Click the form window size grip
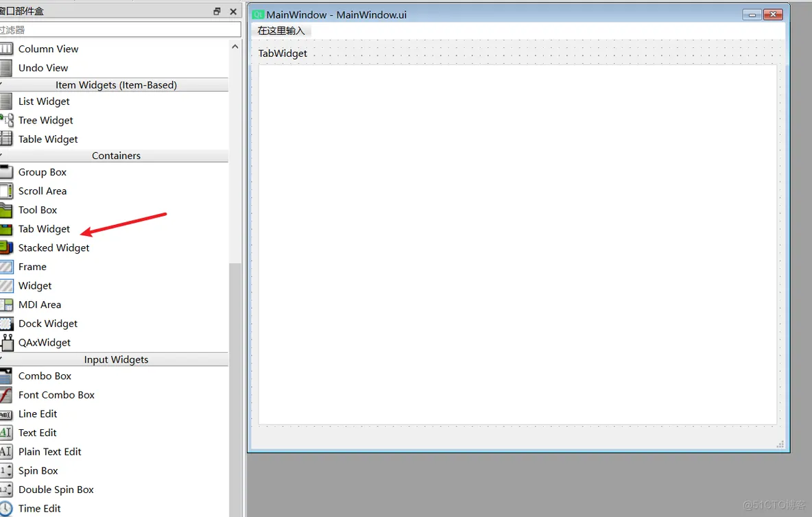Image resolution: width=812 pixels, height=517 pixels. 780,444
